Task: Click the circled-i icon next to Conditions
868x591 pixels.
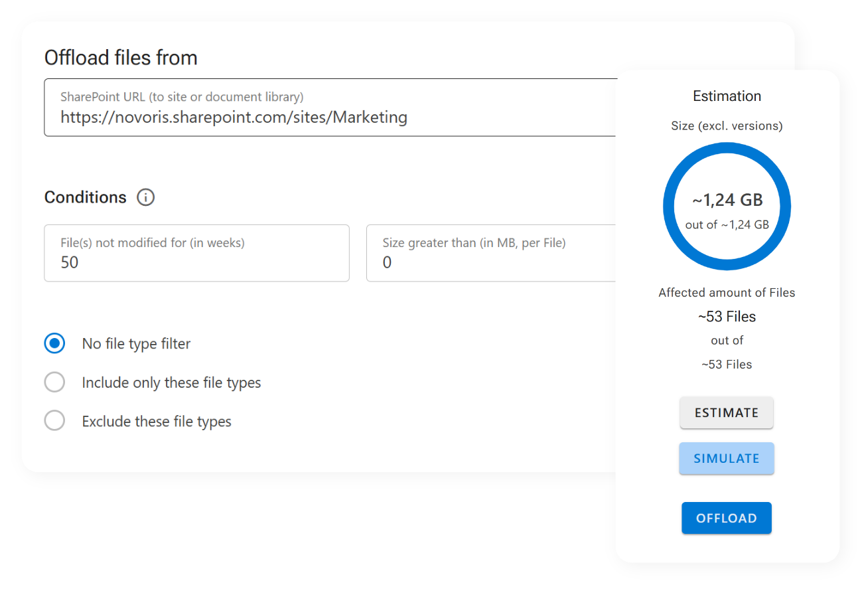Action: (145, 197)
